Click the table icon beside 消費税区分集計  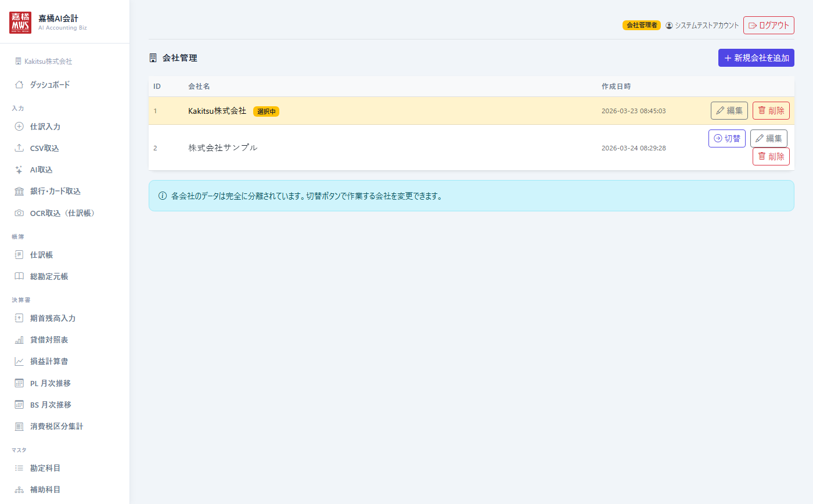19,426
